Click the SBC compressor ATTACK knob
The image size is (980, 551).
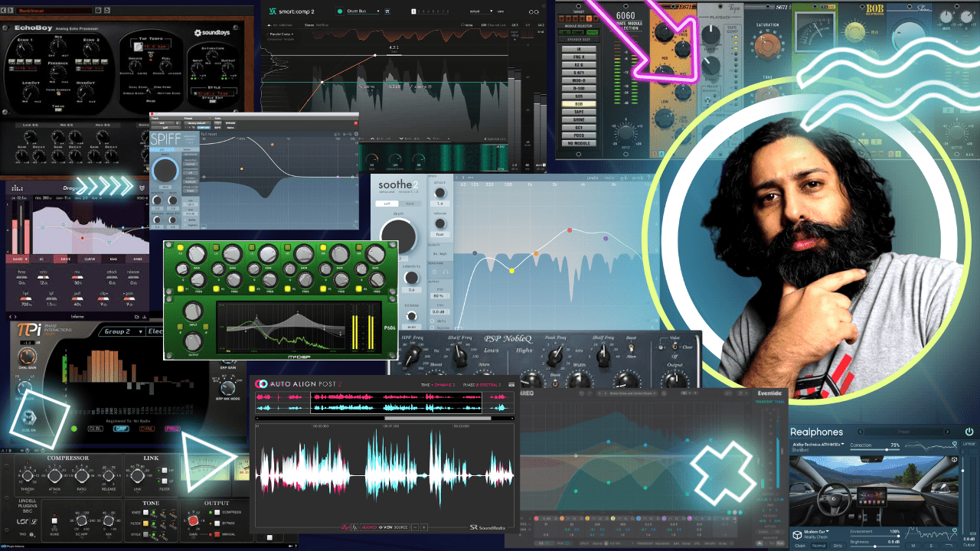(x=54, y=476)
